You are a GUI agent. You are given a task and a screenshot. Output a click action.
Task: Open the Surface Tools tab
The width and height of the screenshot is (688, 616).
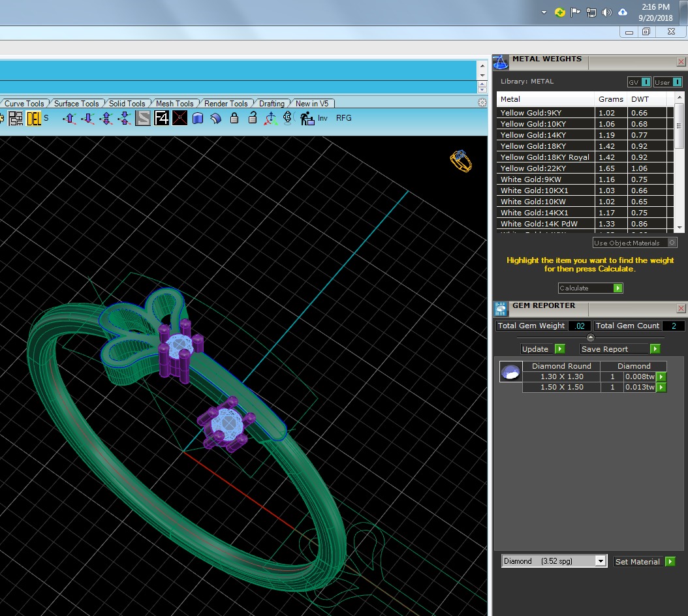point(76,104)
